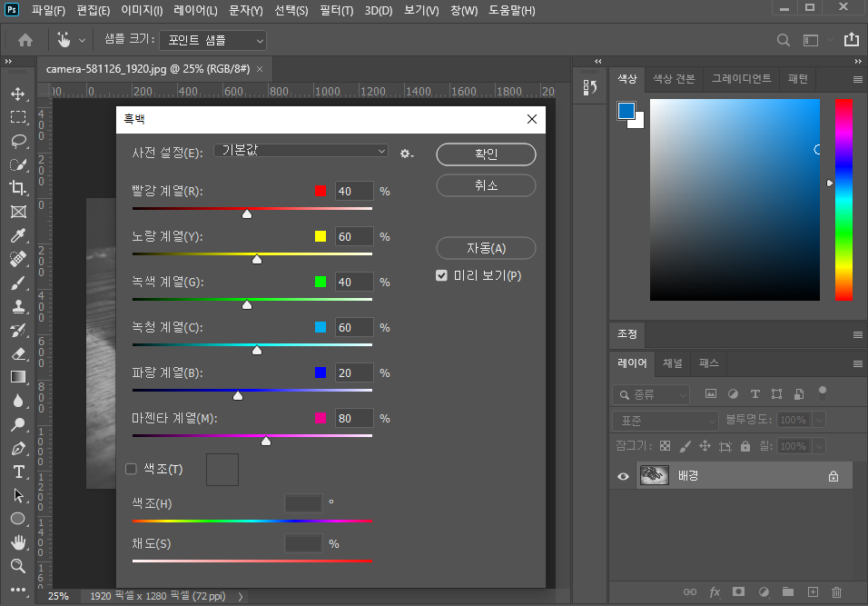Image resolution: width=868 pixels, height=606 pixels.
Task: Go to the Home screen icon
Action: 25,40
